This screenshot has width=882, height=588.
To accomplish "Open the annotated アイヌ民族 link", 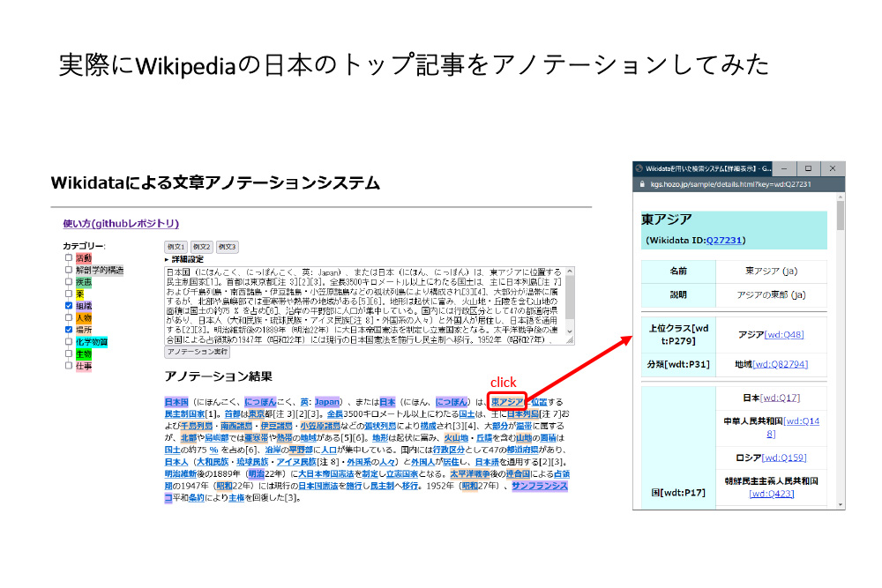I will (296, 462).
